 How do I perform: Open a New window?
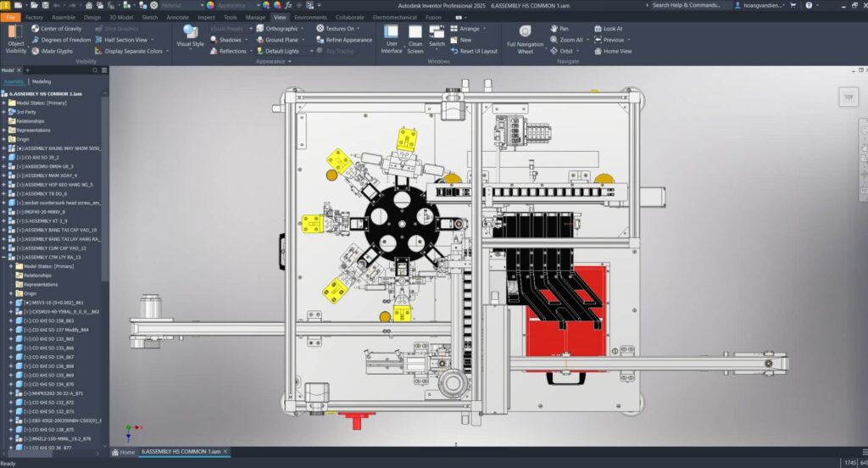(x=461, y=40)
